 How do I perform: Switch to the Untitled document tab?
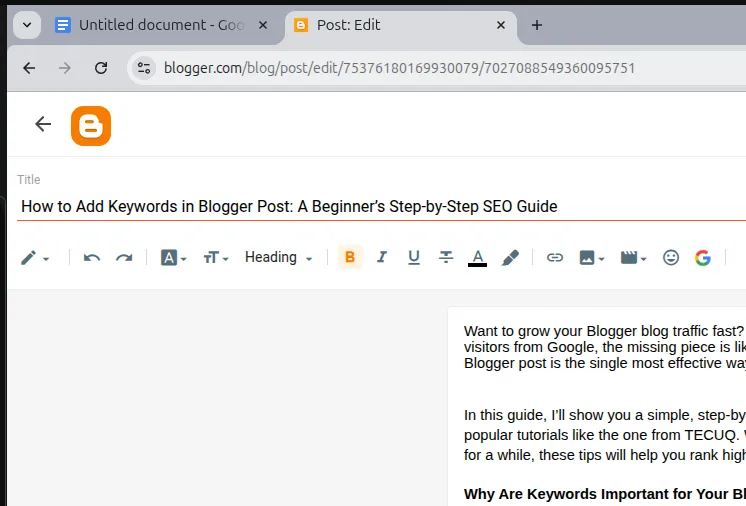tap(162, 25)
